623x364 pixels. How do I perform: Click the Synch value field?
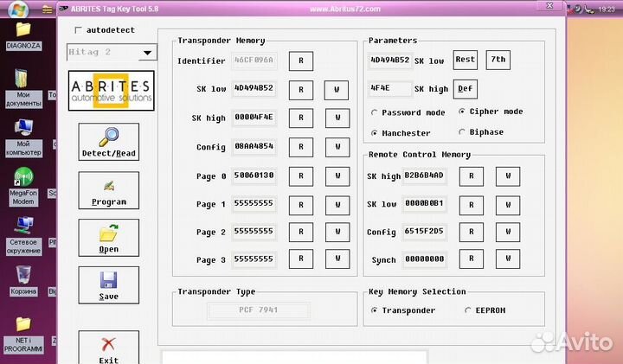point(424,259)
